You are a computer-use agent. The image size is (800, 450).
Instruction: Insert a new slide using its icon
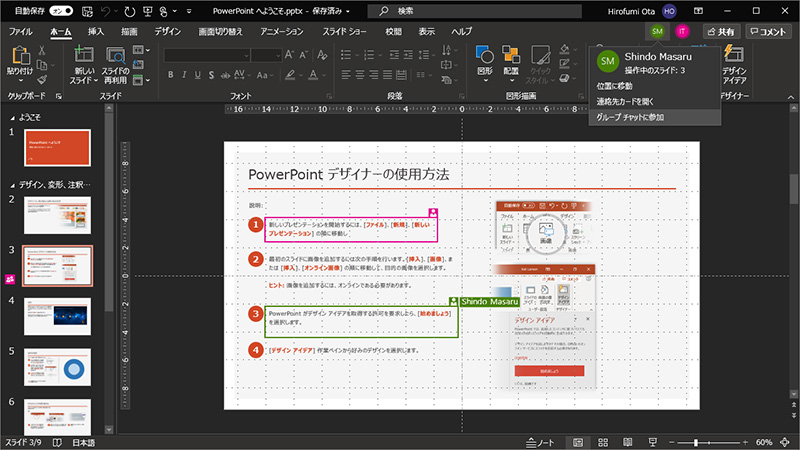point(84,54)
